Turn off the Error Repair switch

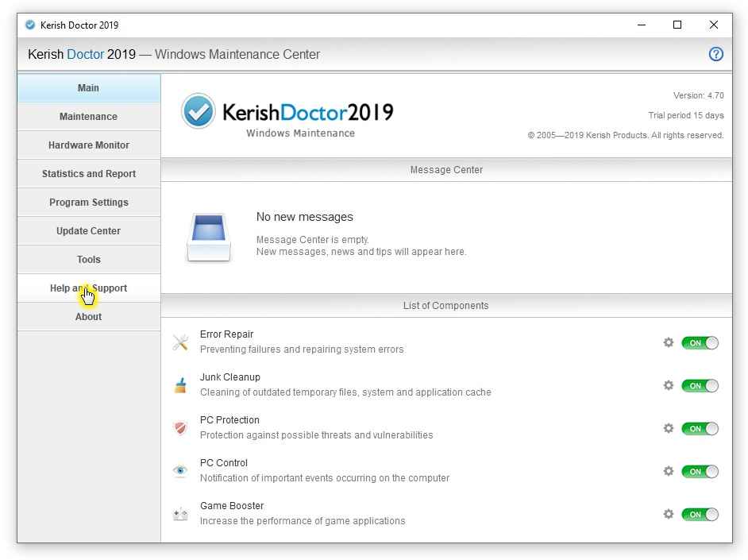pyautogui.click(x=700, y=343)
